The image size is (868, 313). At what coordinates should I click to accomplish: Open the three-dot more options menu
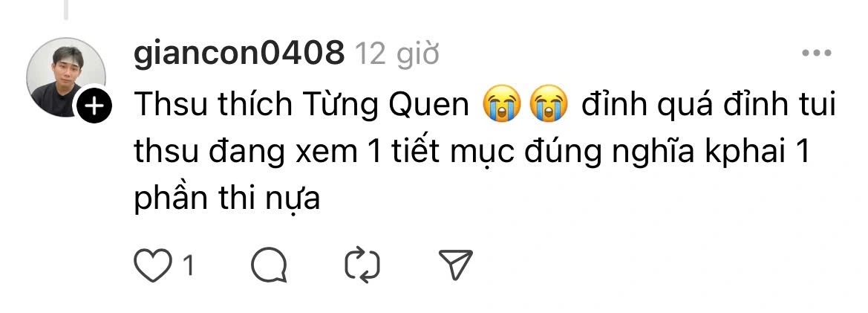point(817,54)
